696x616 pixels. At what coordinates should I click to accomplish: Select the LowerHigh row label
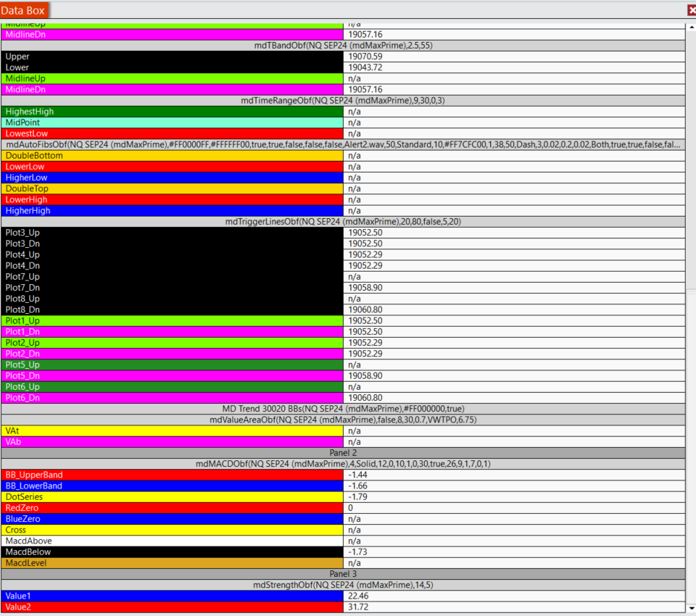click(x=173, y=200)
